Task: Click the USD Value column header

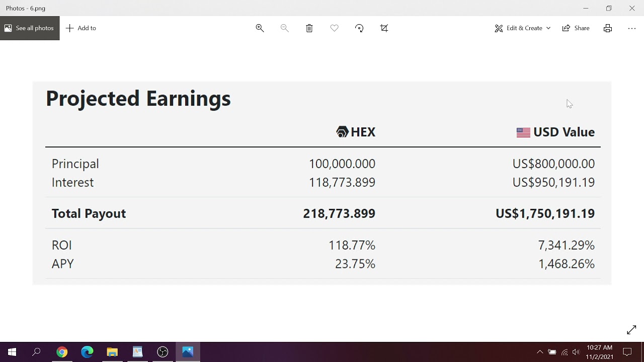Action: 555,132
